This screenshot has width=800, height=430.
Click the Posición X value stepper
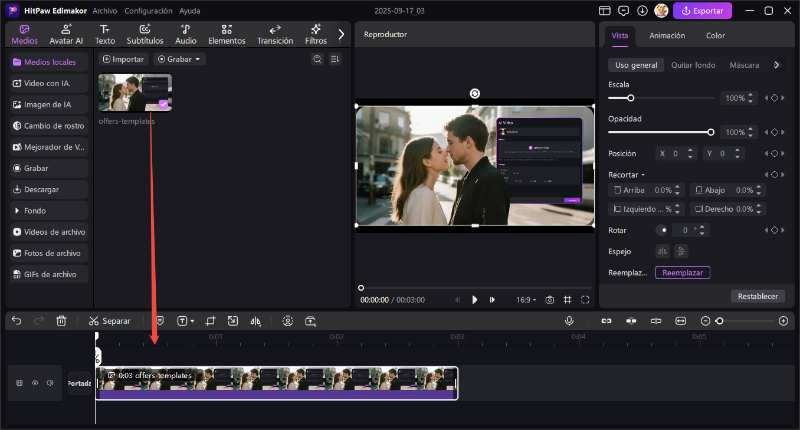pos(690,154)
